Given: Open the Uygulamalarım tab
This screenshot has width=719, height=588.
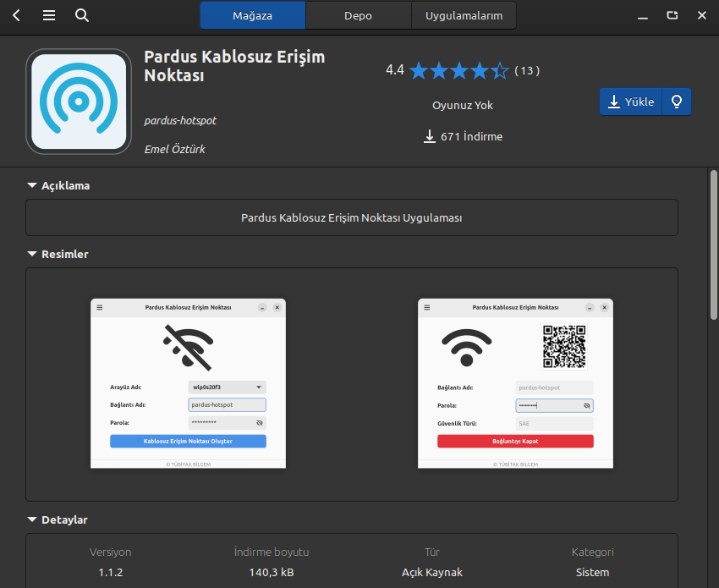Looking at the screenshot, I should [x=464, y=15].
